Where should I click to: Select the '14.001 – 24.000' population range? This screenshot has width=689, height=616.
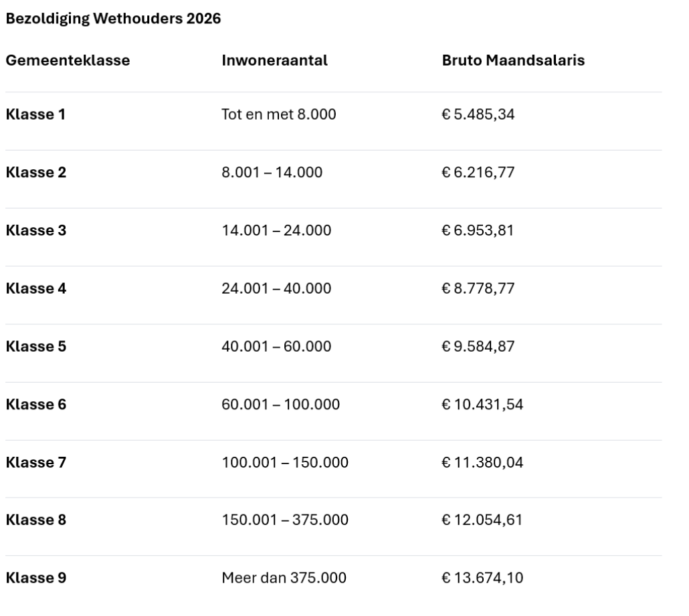click(276, 231)
